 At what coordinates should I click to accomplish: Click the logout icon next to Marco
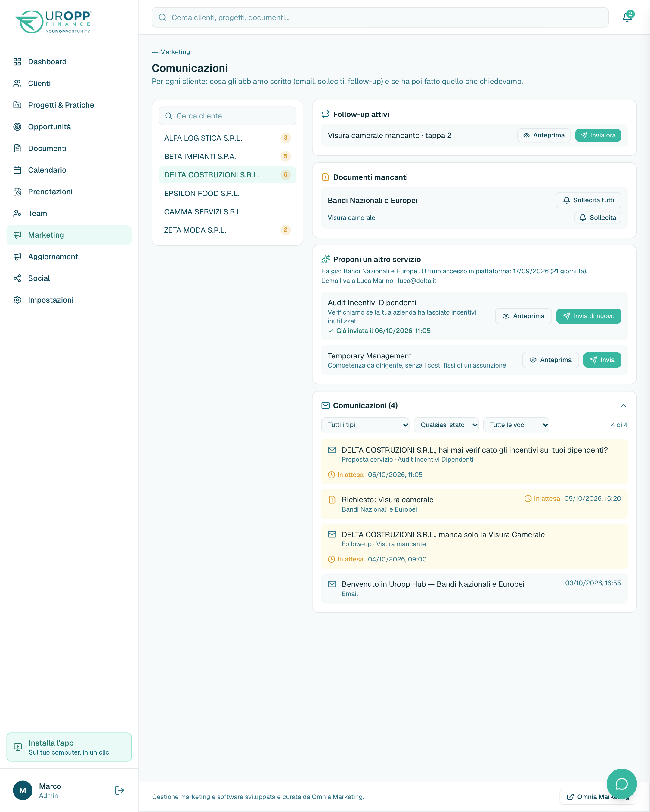[x=119, y=790]
